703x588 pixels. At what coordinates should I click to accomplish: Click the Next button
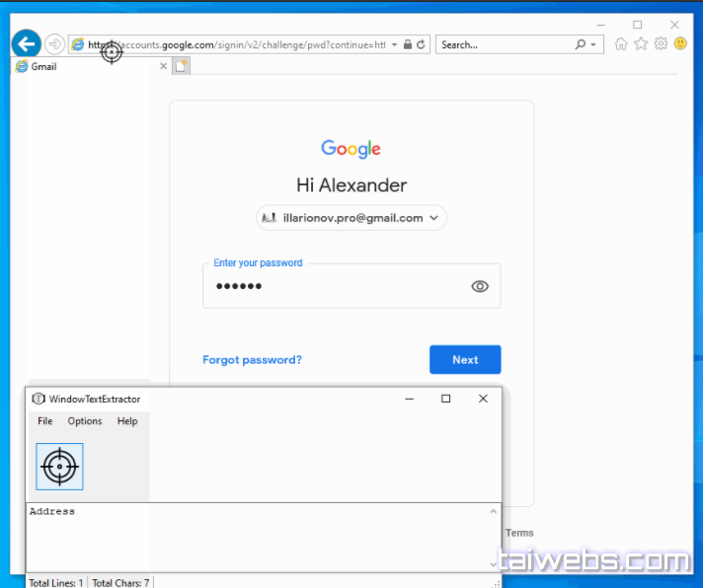(x=465, y=360)
